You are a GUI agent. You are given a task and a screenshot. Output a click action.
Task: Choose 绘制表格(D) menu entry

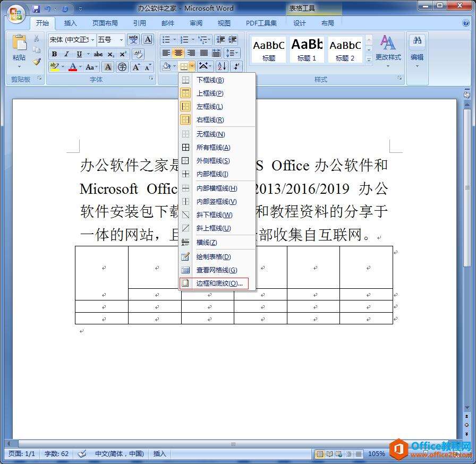point(217,257)
